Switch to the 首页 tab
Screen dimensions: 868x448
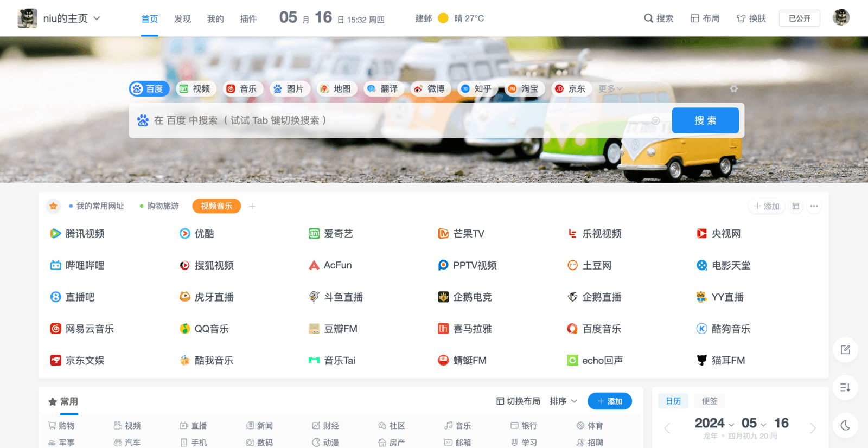coord(150,19)
